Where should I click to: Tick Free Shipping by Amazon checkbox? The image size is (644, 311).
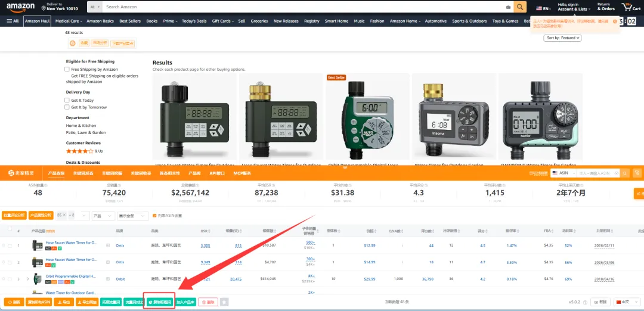67,69
